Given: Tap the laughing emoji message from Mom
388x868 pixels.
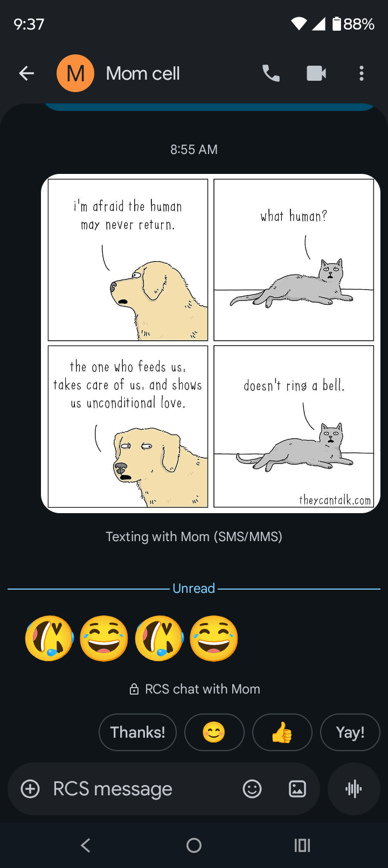Looking at the screenshot, I should (131, 639).
